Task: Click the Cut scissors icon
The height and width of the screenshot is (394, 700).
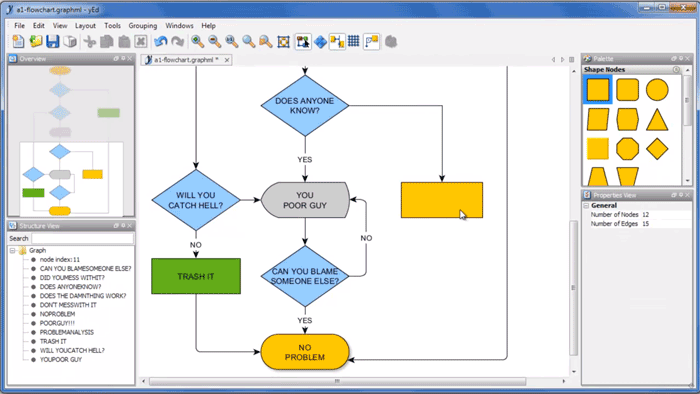Action: [x=90, y=41]
